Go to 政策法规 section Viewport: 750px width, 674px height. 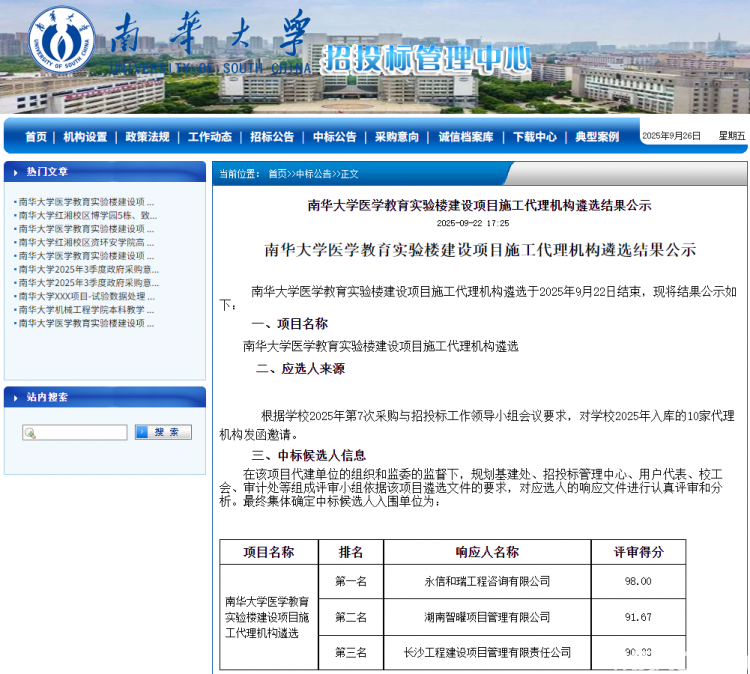click(147, 137)
